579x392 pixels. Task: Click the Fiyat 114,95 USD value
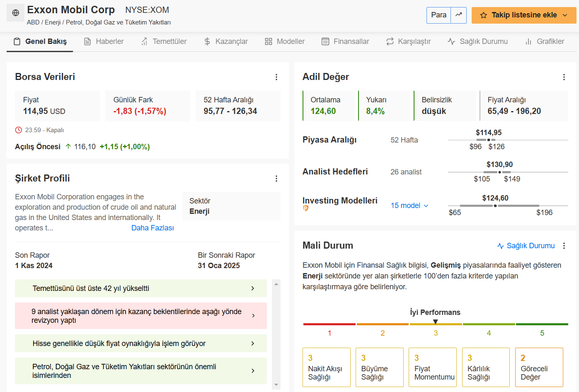44,111
